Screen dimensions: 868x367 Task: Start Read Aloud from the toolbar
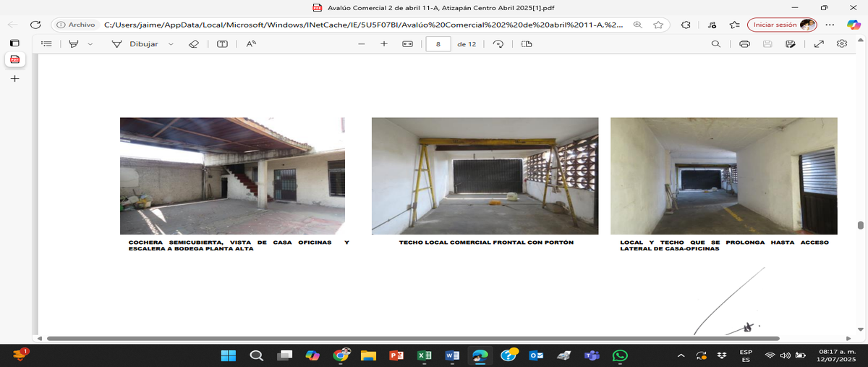[x=251, y=43]
